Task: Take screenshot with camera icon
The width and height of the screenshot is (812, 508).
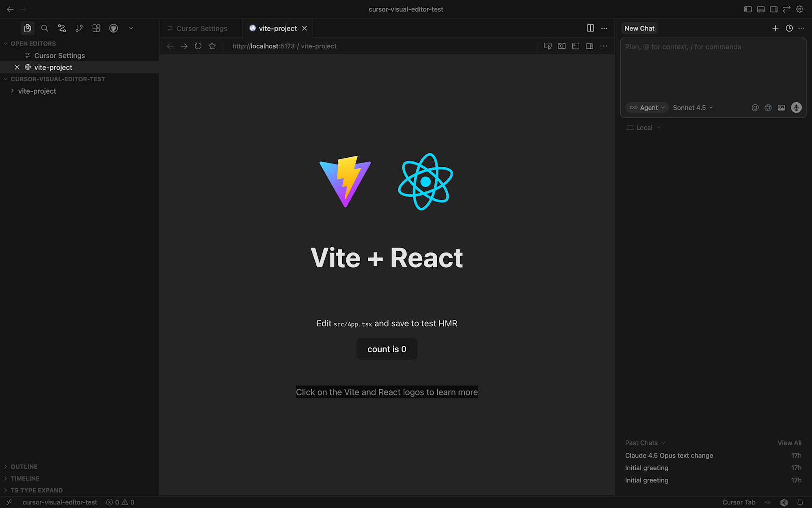Action: (561, 46)
